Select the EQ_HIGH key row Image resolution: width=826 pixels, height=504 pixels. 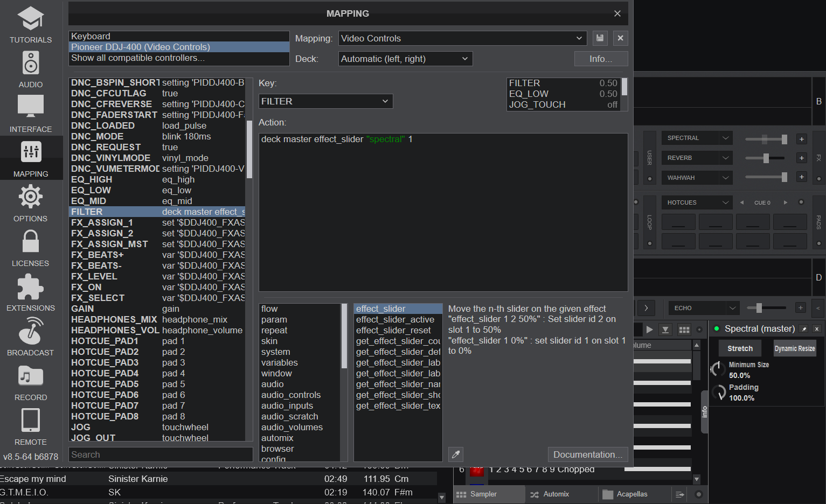click(x=157, y=179)
